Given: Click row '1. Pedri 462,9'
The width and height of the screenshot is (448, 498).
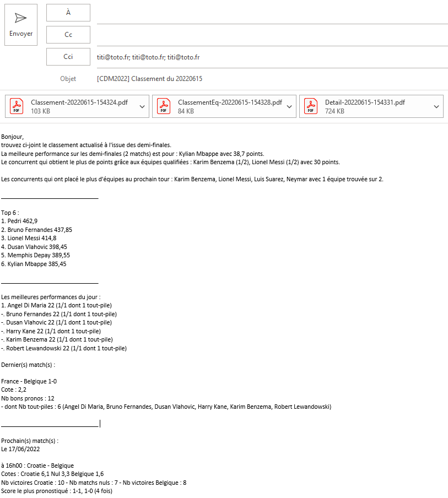Looking at the screenshot, I should pos(19,221).
